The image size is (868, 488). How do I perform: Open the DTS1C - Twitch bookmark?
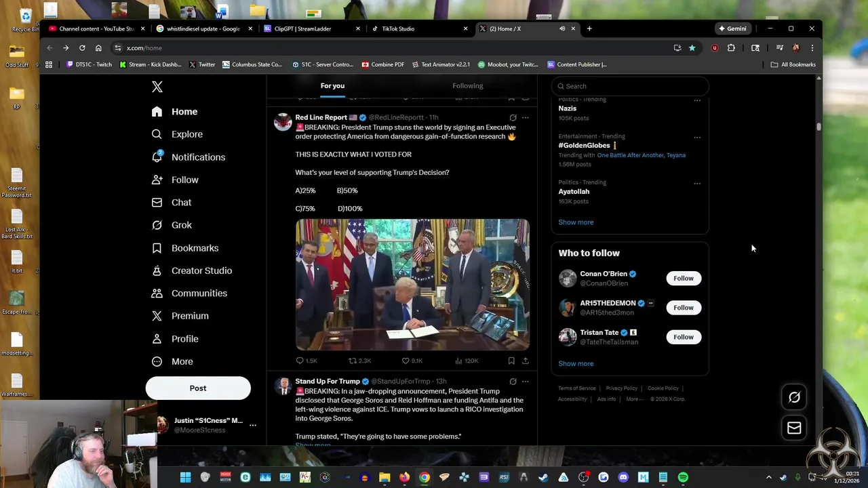tap(89, 64)
